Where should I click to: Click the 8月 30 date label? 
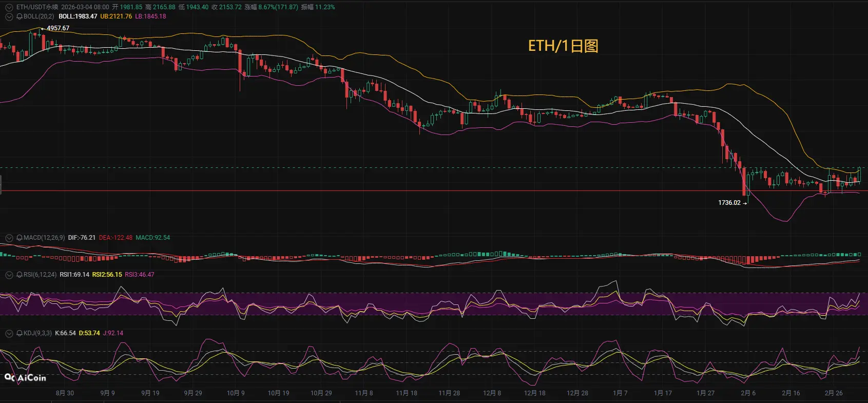tap(65, 393)
